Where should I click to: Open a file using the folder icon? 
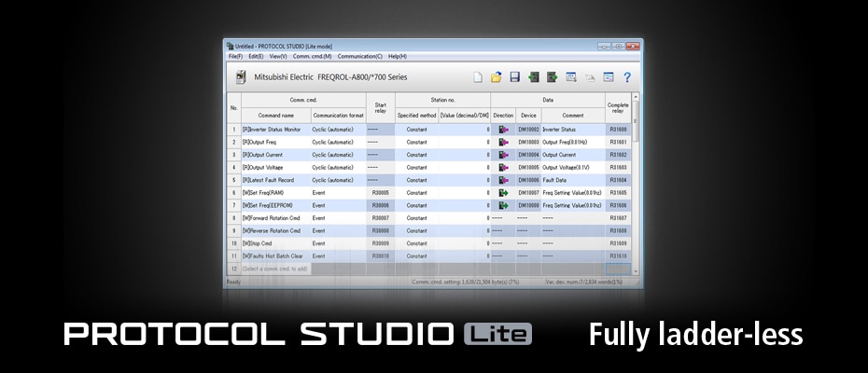(497, 77)
